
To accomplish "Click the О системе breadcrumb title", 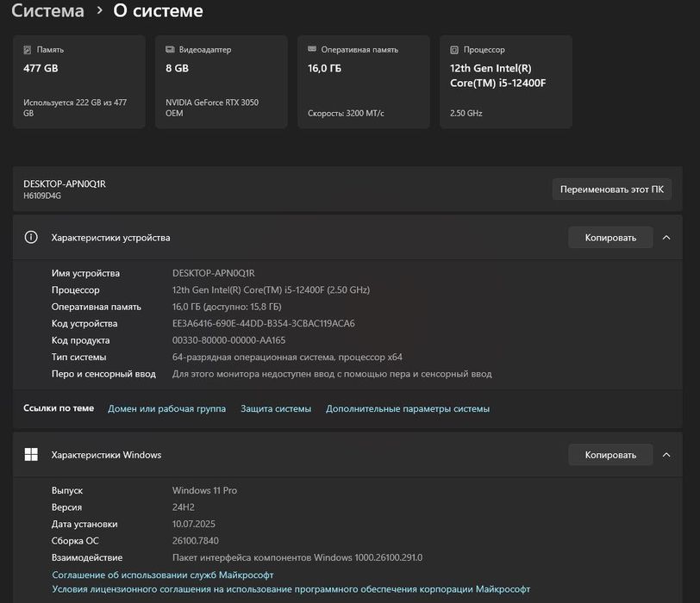I will pos(158,10).
